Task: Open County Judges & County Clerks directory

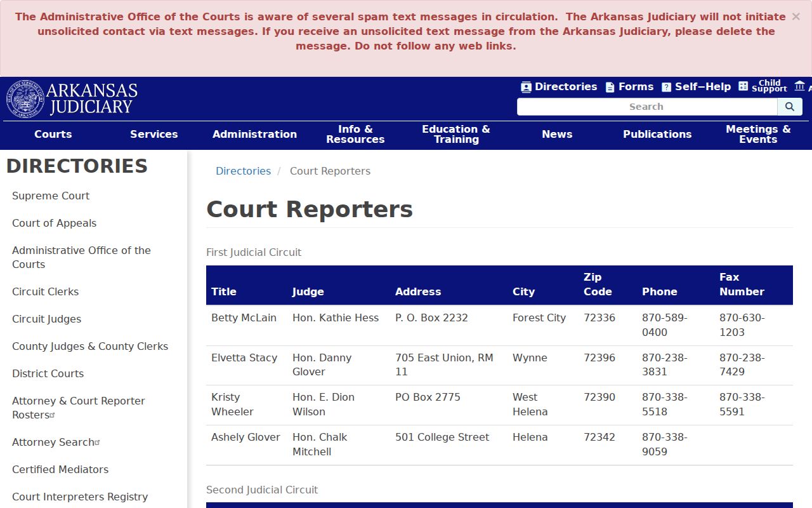Action: pos(90,346)
